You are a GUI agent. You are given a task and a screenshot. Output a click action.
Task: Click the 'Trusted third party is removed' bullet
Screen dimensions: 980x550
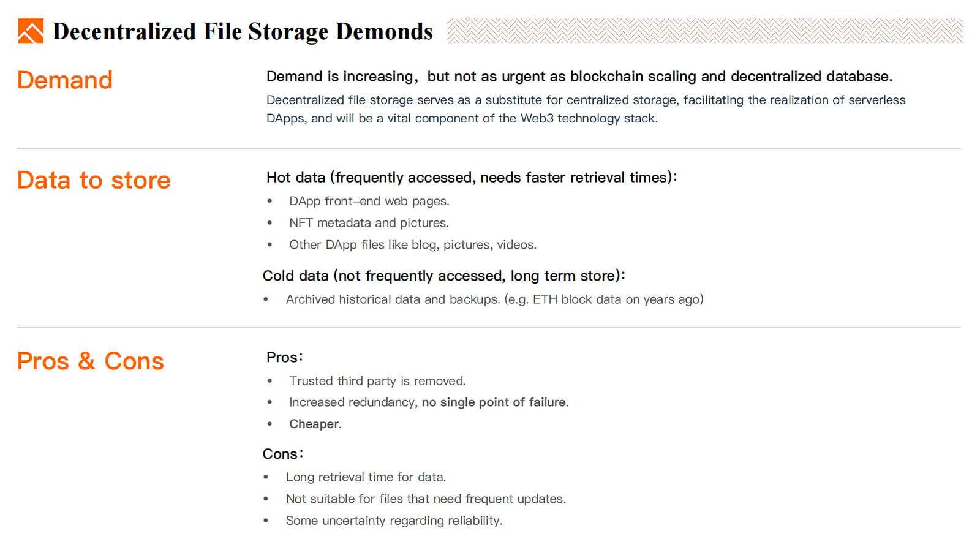377,381
